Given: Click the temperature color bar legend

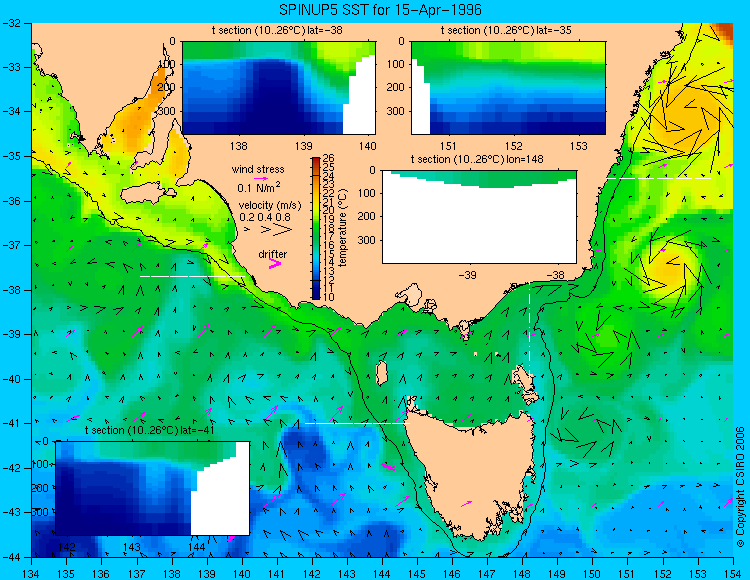Looking at the screenshot, I should pos(316,228).
